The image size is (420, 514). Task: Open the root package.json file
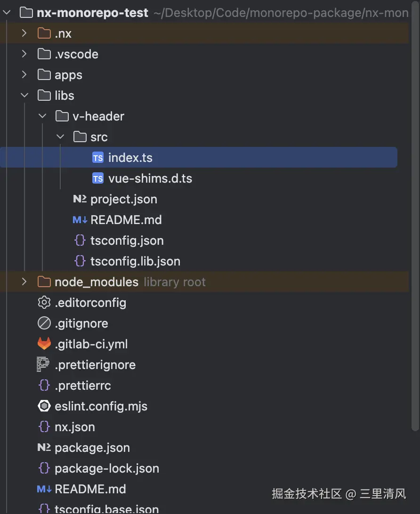pos(92,448)
